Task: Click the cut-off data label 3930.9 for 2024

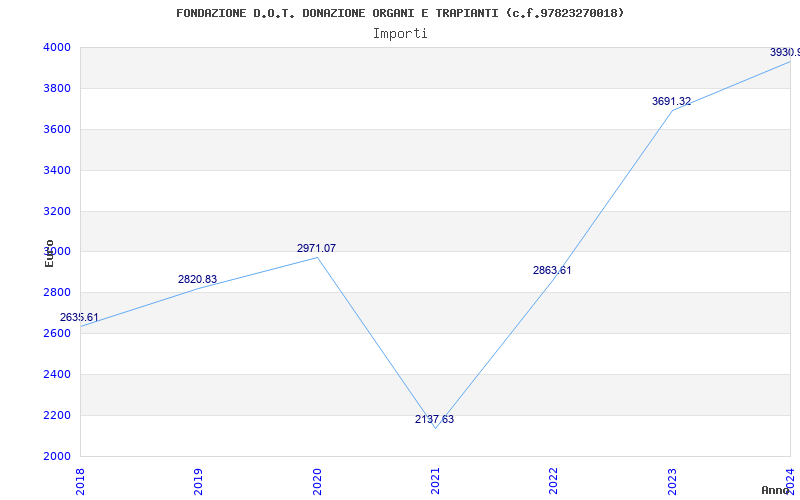Action: tap(785, 53)
